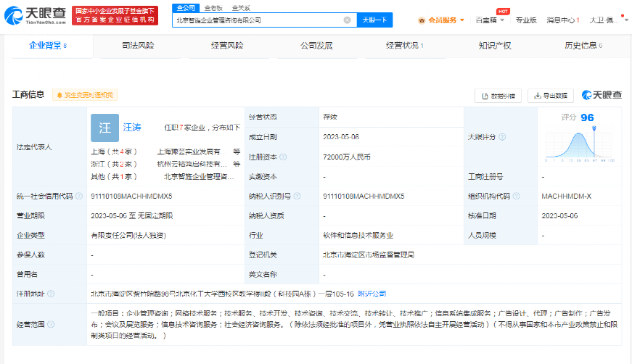Screen dimensions: 632x364
Task: Switch to the 企业背景 tab
Action: tap(48, 46)
